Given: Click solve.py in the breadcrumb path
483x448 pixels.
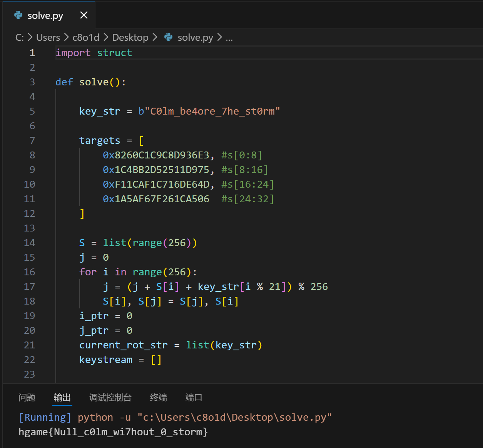Looking at the screenshot, I should point(195,37).
